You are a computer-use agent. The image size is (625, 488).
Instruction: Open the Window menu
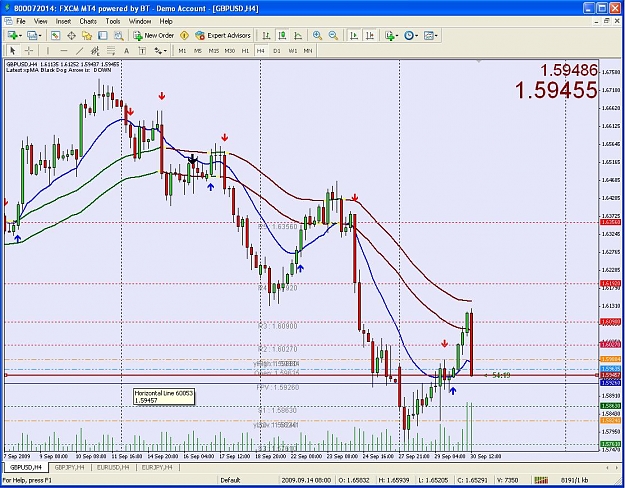point(140,21)
